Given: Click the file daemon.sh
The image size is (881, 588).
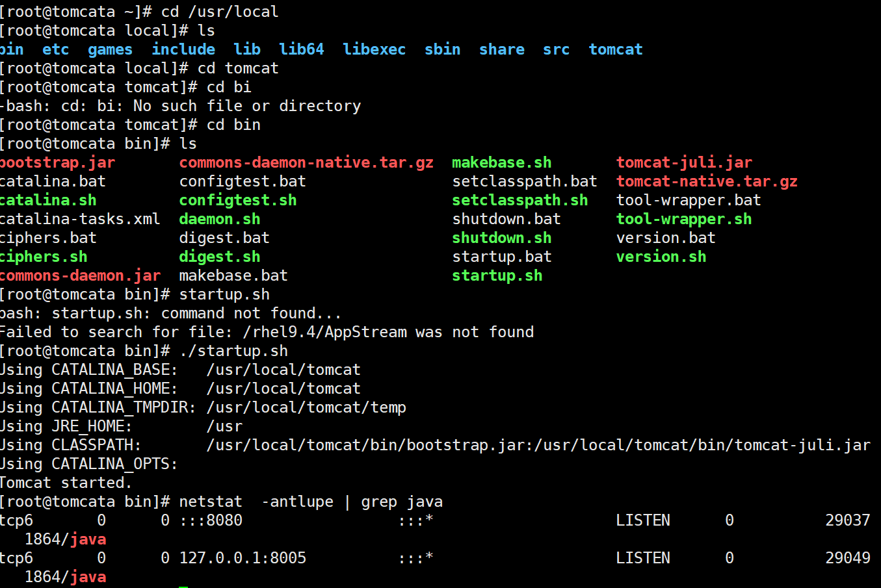Looking at the screenshot, I should point(220,219).
